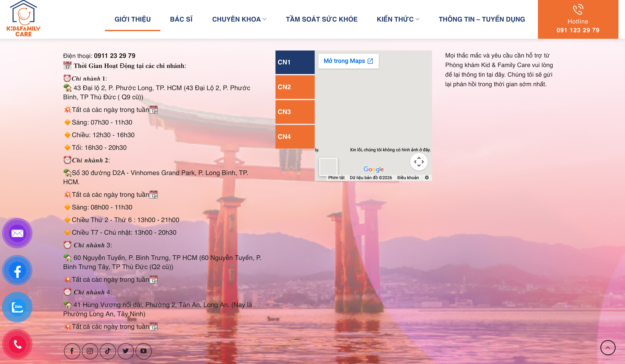Tap the red floating phone call icon
Image resolution: width=625 pixels, height=364 pixels.
click(17, 344)
